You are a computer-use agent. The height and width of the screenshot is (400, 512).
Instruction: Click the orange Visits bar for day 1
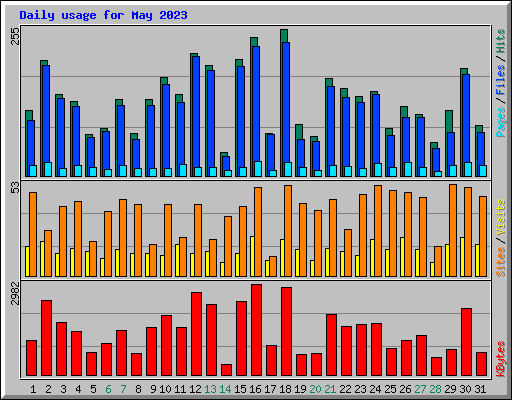33,234
